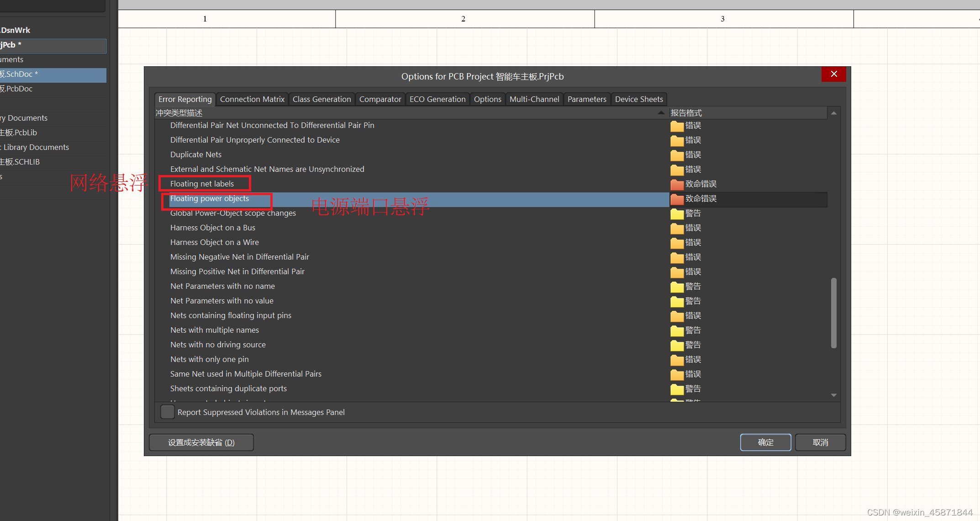Viewport: 980px width, 521px height.
Task: Open the Class Generation tab
Action: pos(321,99)
